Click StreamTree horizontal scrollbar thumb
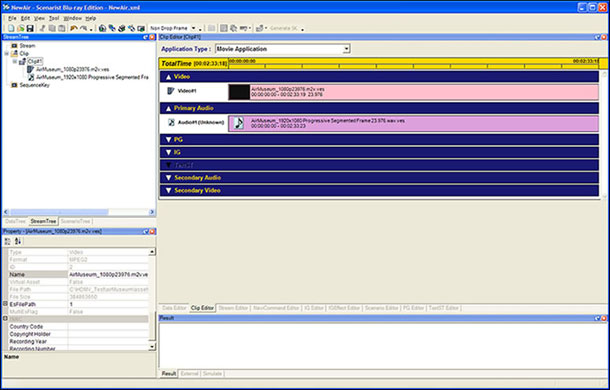610x390 pixels. (x=59, y=212)
